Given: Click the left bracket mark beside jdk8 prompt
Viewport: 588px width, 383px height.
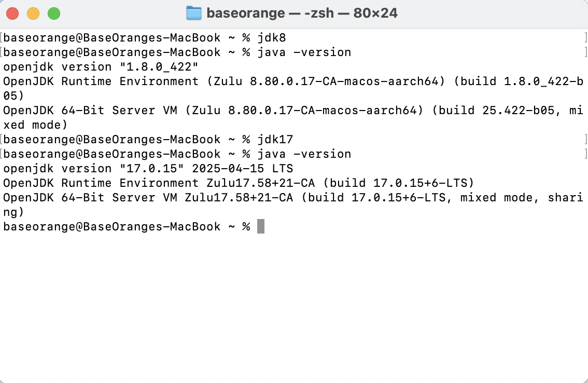Looking at the screenshot, I should click(x=2, y=38).
